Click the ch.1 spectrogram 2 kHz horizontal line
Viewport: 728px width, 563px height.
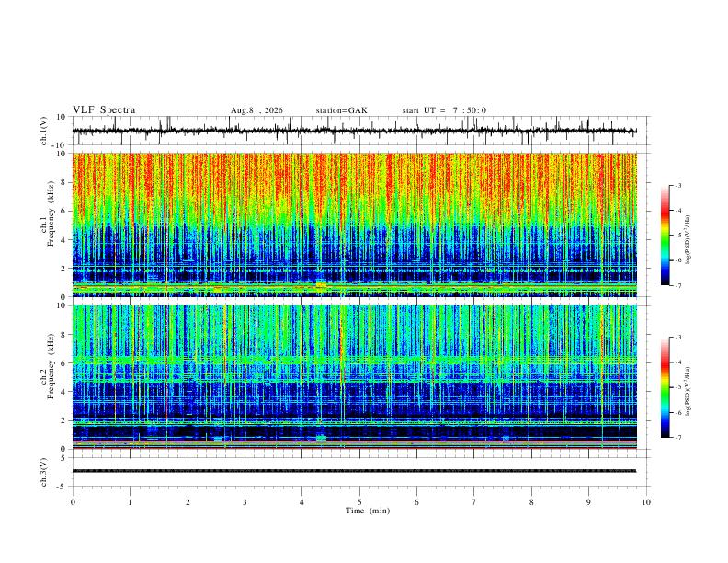coord(354,269)
